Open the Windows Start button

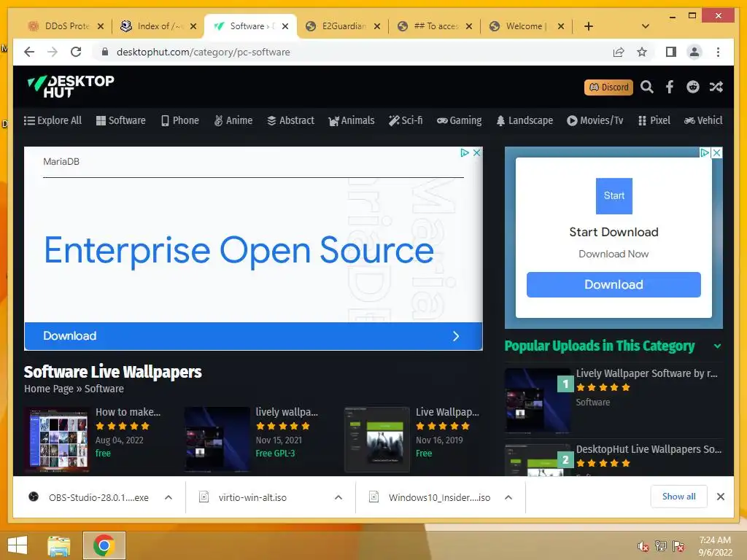point(18,545)
